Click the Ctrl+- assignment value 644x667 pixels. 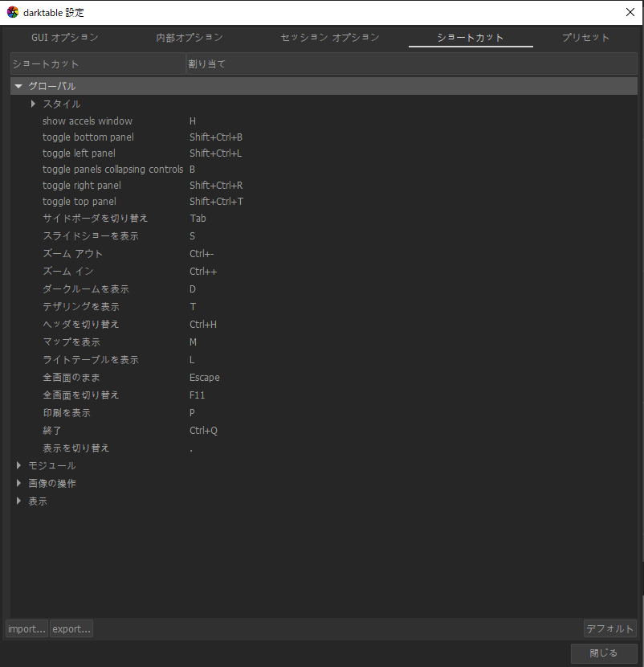pyautogui.click(x=202, y=254)
